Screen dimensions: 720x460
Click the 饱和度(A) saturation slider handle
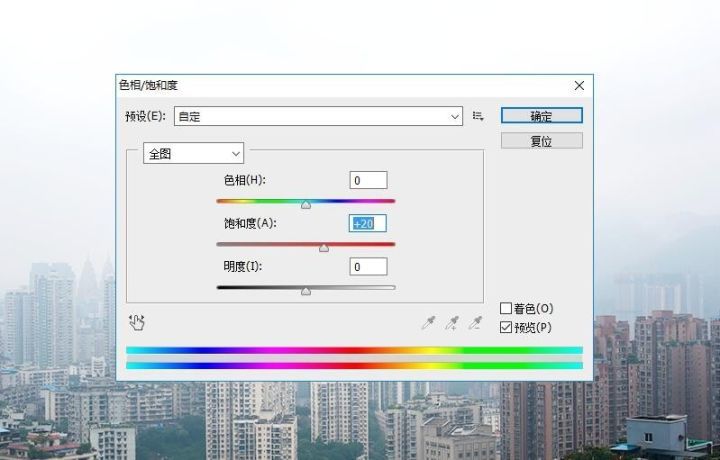[324, 248]
